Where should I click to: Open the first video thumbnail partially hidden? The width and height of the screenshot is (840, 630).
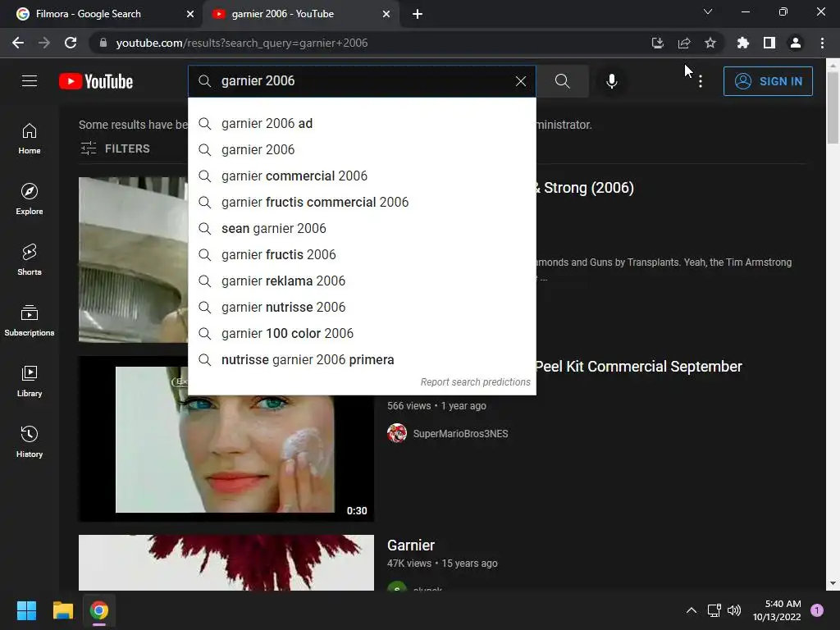(x=133, y=260)
